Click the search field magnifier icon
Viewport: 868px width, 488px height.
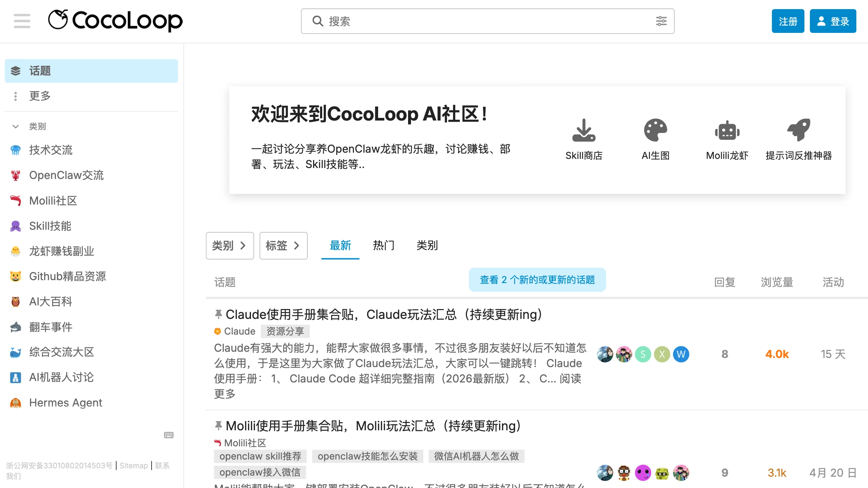317,21
